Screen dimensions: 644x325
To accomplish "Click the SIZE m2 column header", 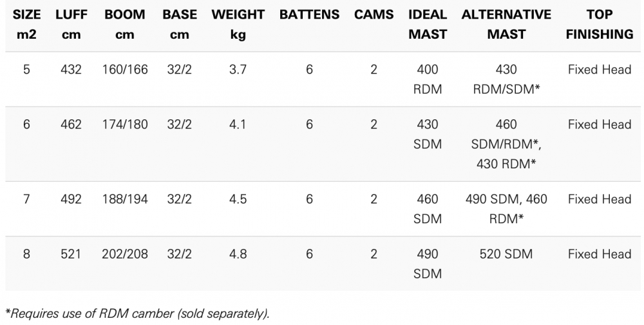I will tap(26, 25).
